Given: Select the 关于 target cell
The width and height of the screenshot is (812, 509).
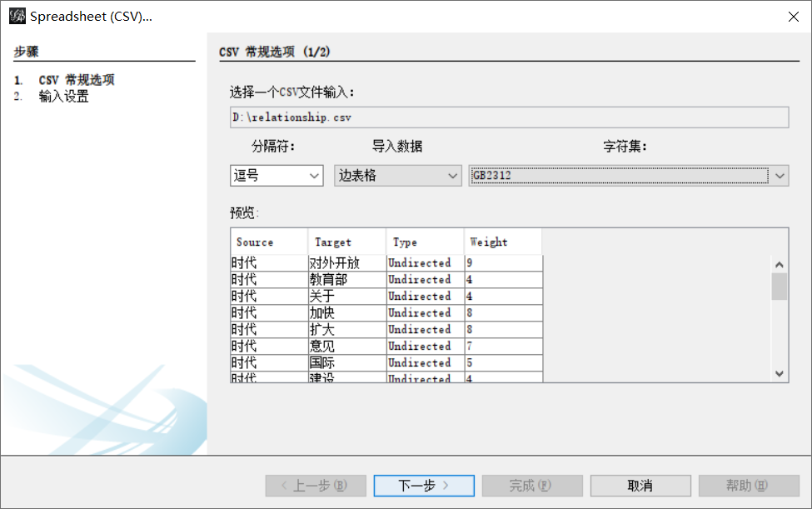Looking at the screenshot, I should point(347,297).
